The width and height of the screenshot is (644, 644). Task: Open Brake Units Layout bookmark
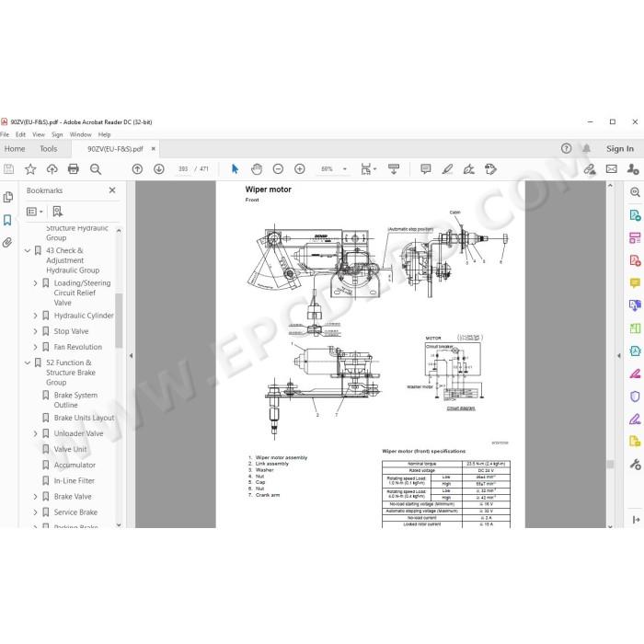85,418
